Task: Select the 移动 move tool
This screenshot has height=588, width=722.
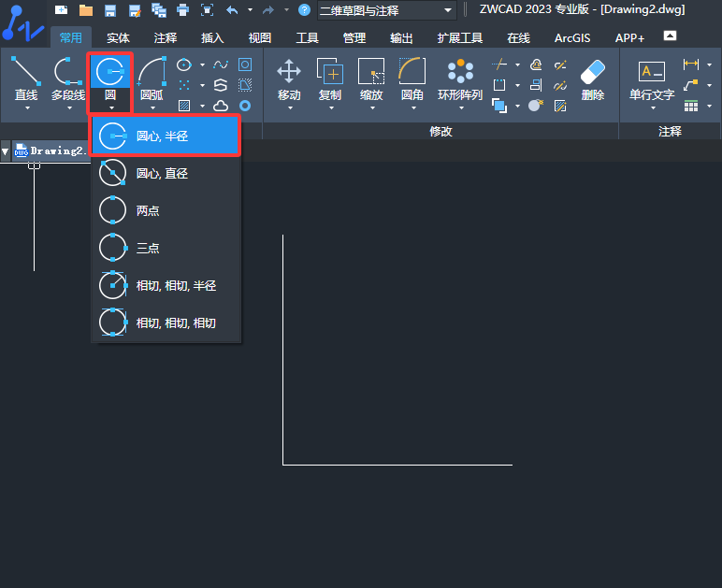Action: [289, 79]
